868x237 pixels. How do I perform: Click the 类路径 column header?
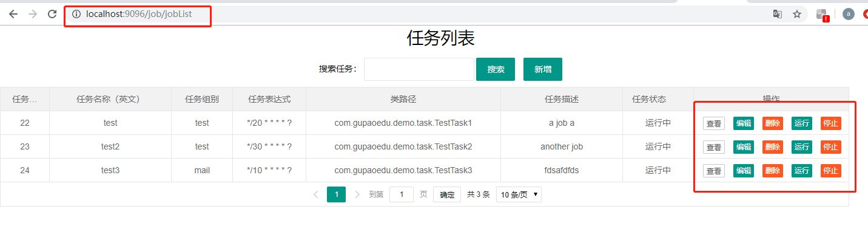point(403,99)
